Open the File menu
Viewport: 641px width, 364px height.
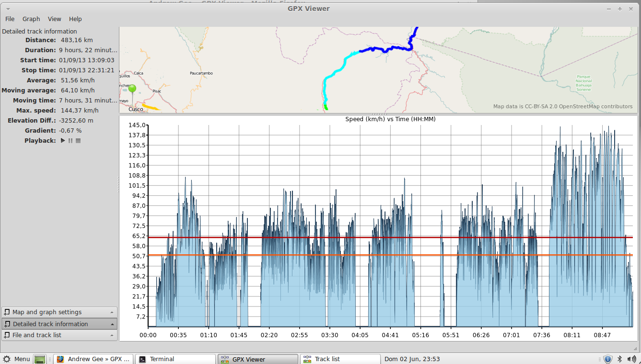[x=10, y=19]
